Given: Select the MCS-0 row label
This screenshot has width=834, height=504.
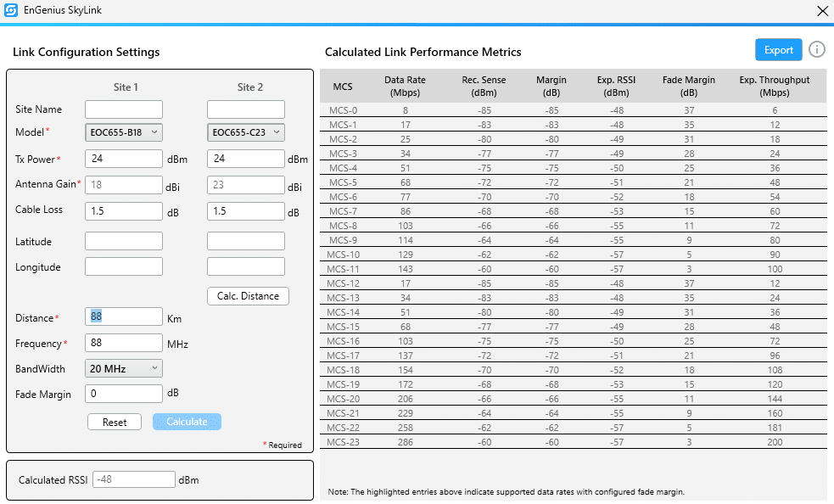Looking at the screenshot, I should tap(343, 110).
